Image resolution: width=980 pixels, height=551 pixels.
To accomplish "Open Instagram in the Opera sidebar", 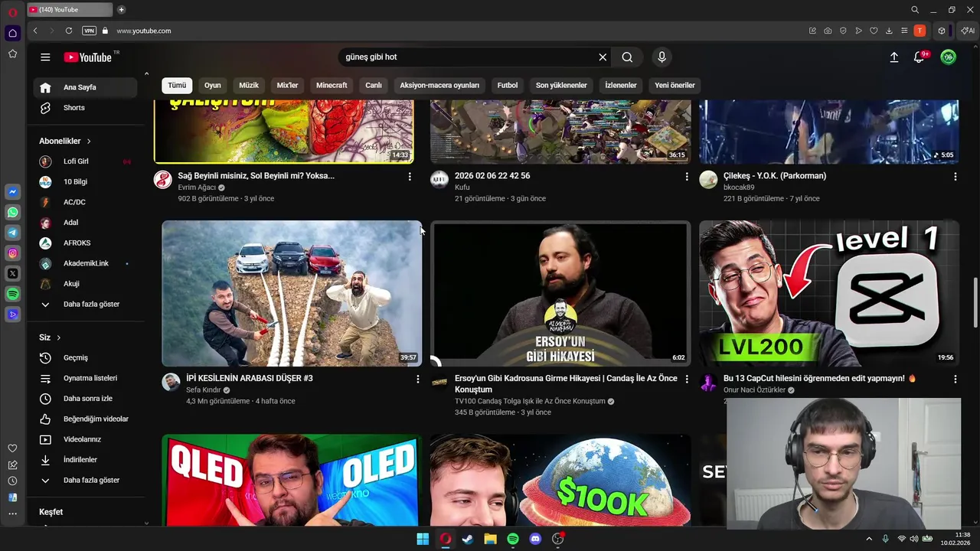I will coord(12,253).
